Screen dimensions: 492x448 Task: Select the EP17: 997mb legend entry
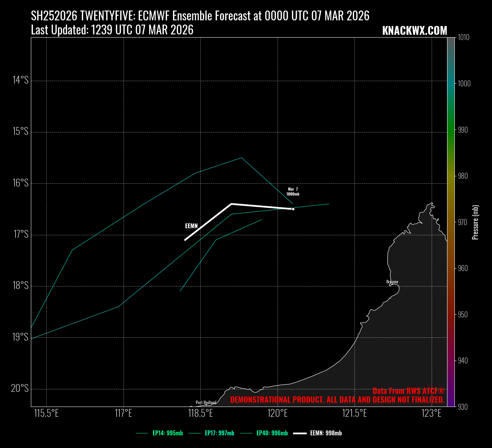219,433
